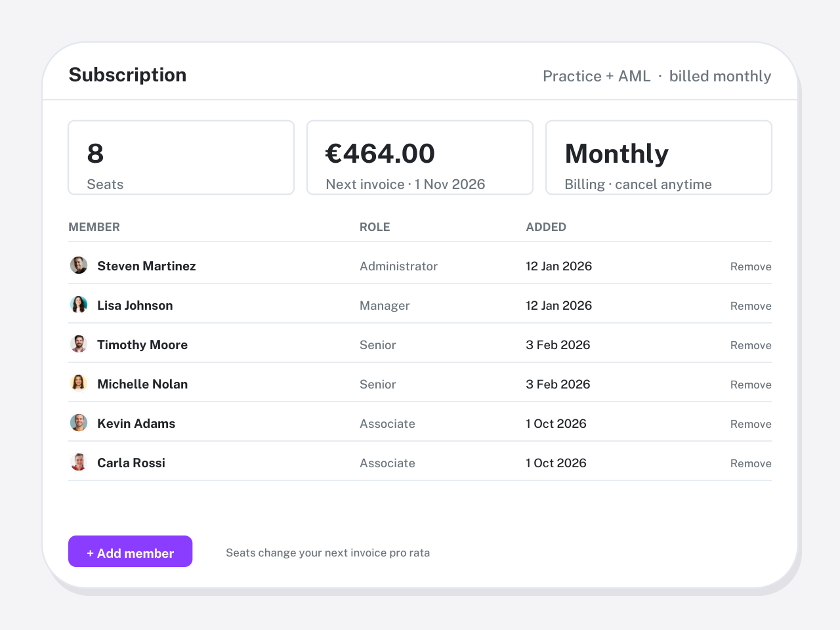Click Carla Rossi's added date 1 Oct 2026
This screenshot has height=630, width=840.
556,463
